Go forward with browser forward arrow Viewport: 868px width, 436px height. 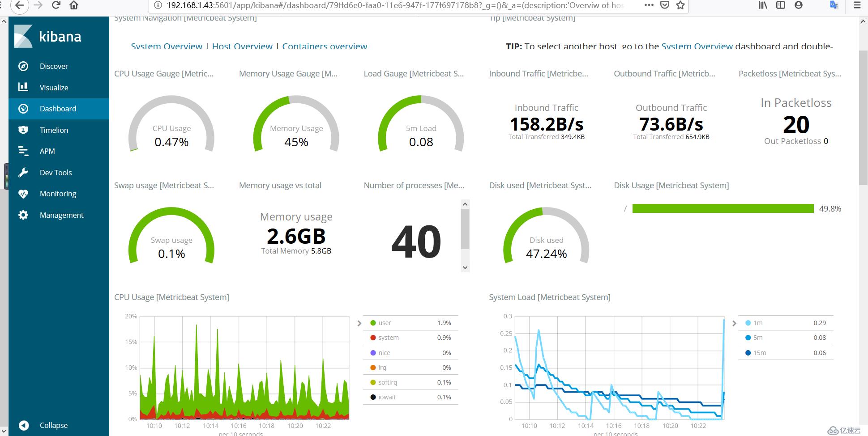[38, 5]
